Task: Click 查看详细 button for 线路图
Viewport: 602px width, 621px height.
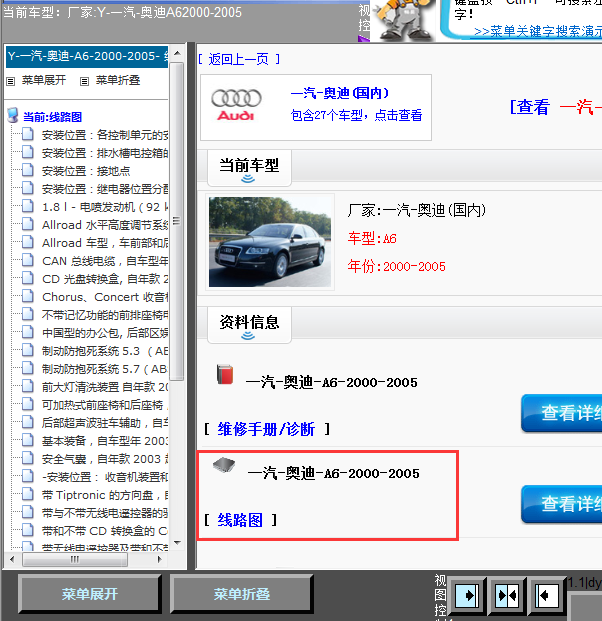Action: tap(562, 504)
